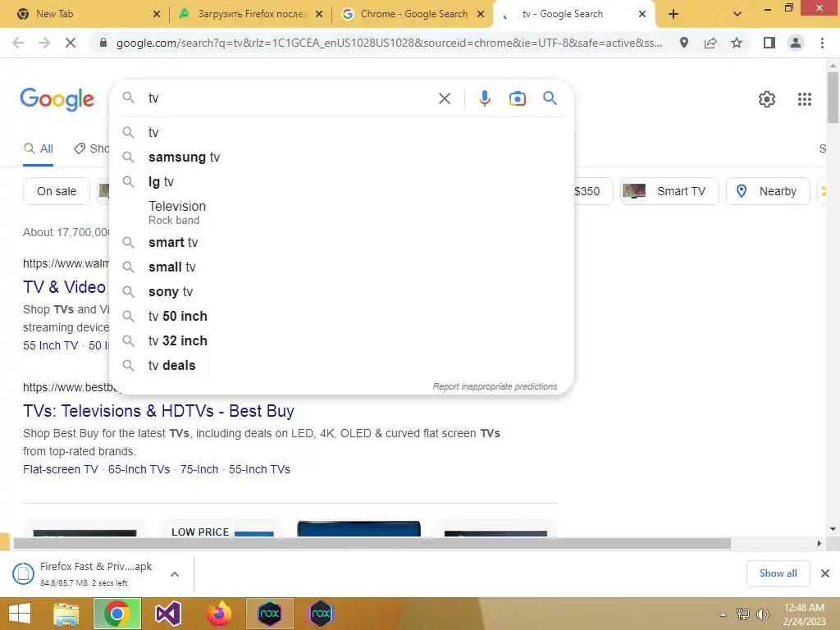Apply the Nearby filter chip
Viewport: 840px width, 630px height.
768,191
